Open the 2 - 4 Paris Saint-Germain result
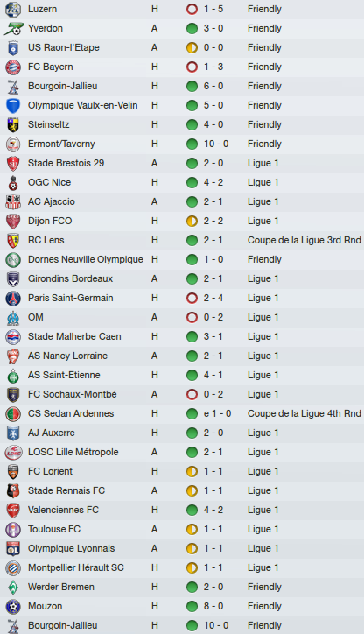The image size is (364, 634). (213, 298)
